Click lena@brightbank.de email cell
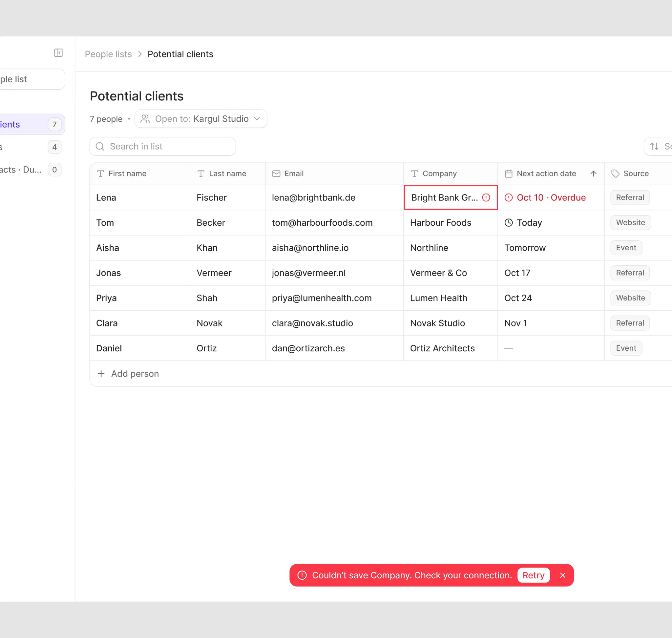Screen dimensions: 672x638 click(334, 197)
